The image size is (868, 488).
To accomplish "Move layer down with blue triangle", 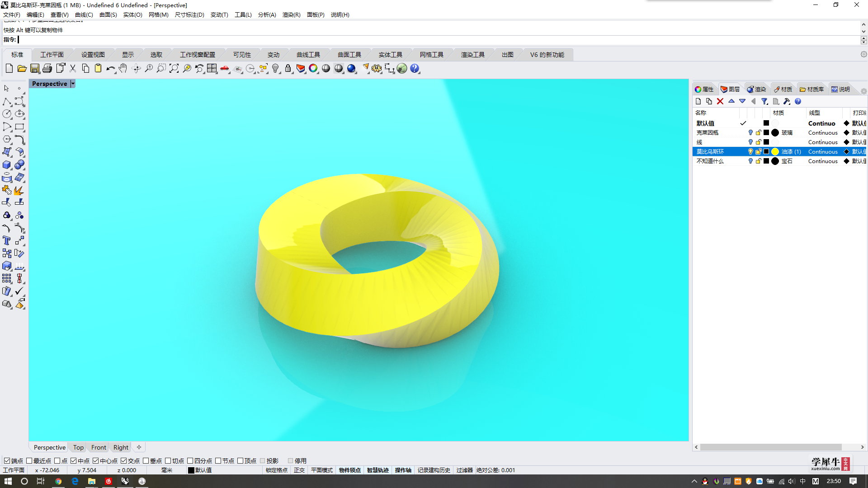I will [x=742, y=101].
